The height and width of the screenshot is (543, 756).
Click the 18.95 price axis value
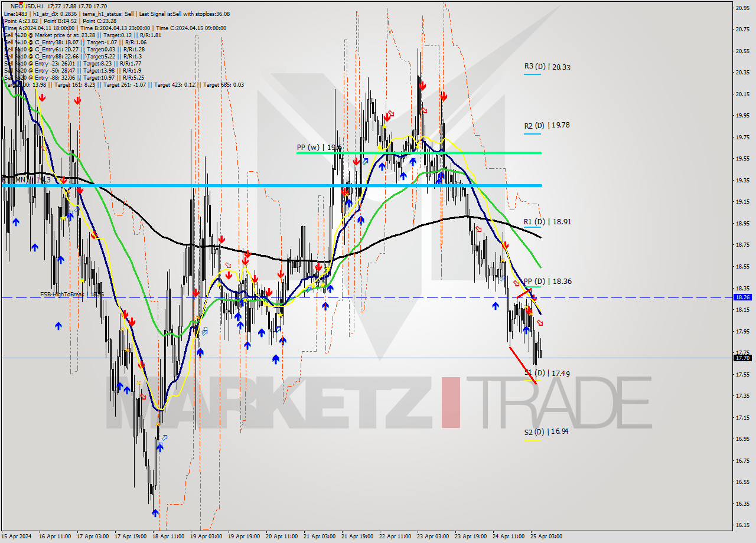tap(742, 223)
